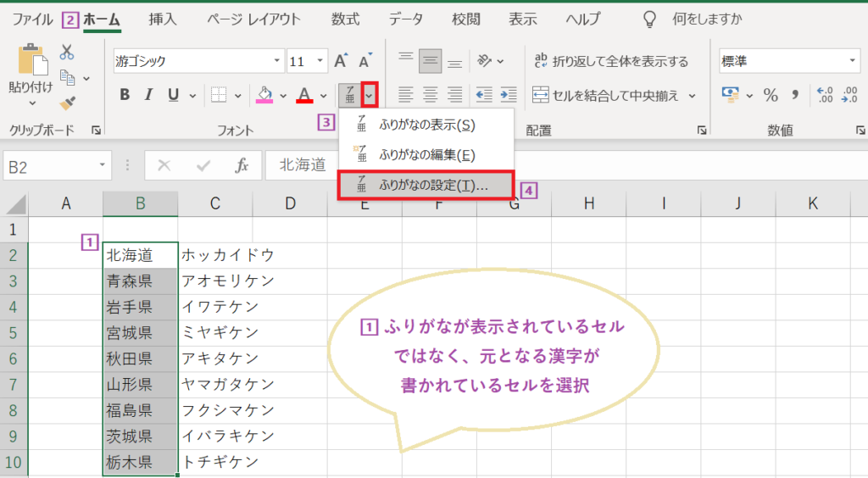Align text to bottom
The width and height of the screenshot is (868, 478).
[x=455, y=61]
